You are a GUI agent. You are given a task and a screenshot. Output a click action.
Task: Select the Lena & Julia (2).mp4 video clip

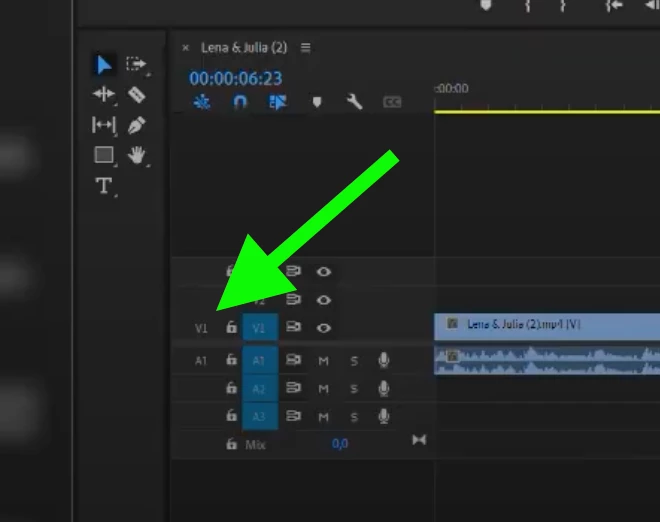tap(547, 326)
